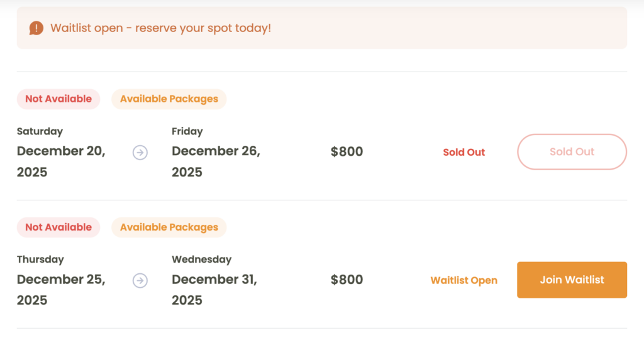Image resolution: width=644 pixels, height=338 pixels.
Task: Open Available Packages for the December 20 trip
Action: [x=169, y=99]
